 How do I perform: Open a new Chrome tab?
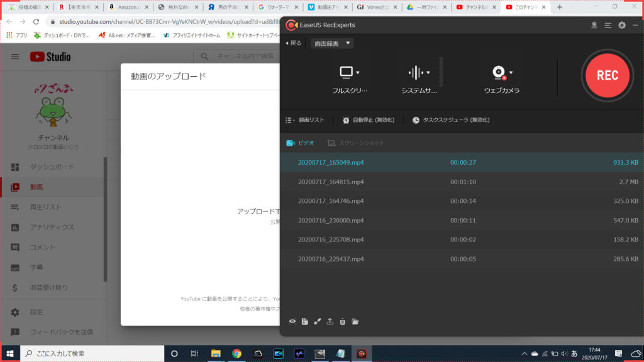[x=559, y=7]
